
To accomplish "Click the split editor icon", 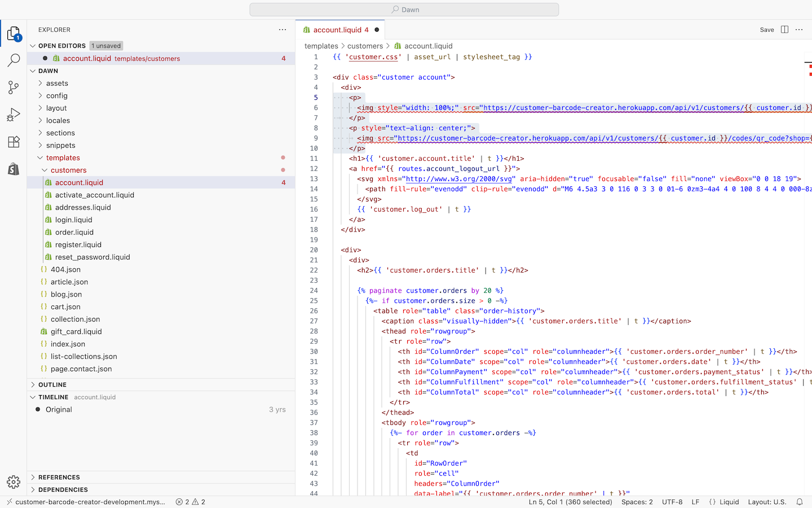I will [x=784, y=30].
